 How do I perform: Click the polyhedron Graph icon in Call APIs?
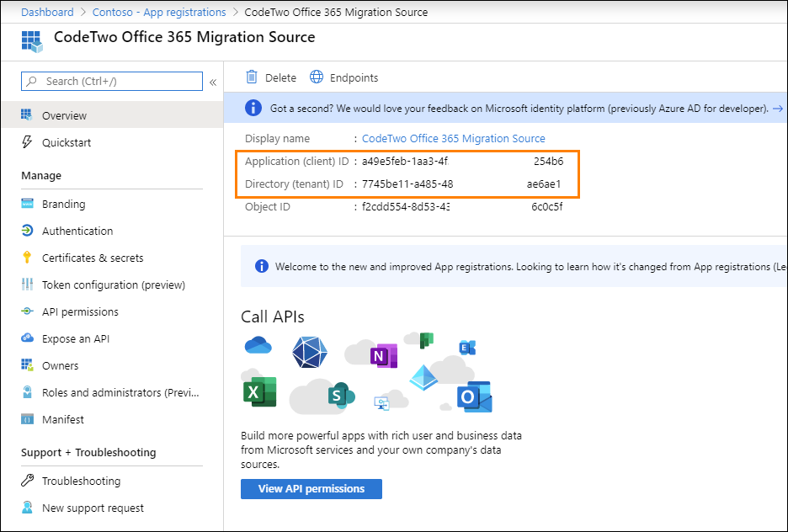pyautogui.click(x=310, y=352)
